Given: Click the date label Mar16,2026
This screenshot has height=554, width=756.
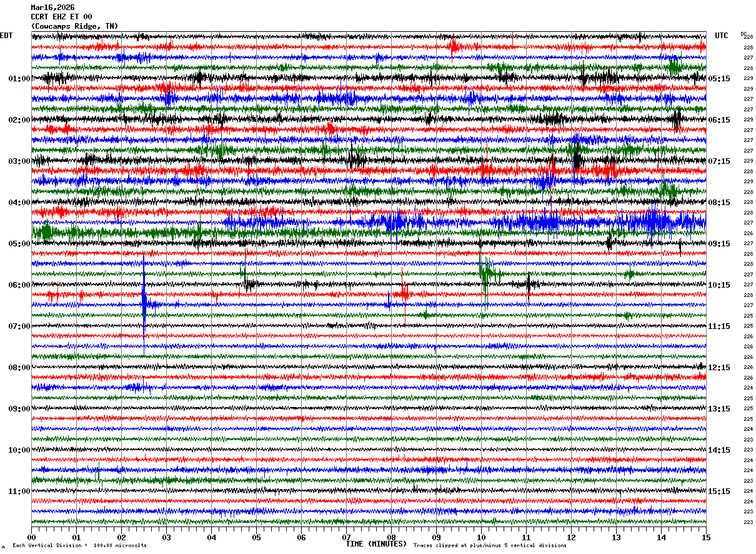Looking at the screenshot, I should [x=52, y=8].
